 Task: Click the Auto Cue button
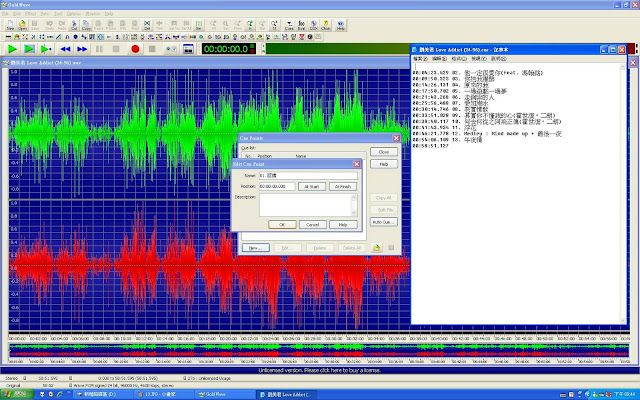pos(382,221)
